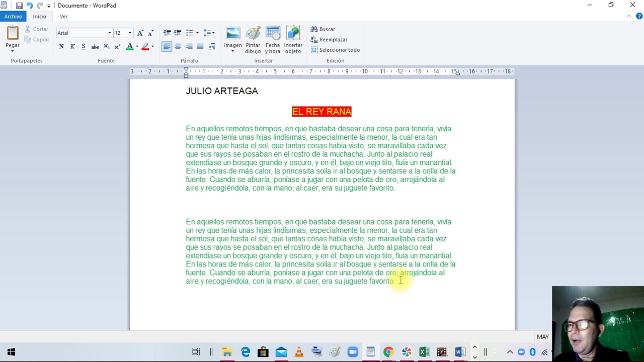Open the font size 12 dropdown
Viewport: 644px width, 362px height.
point(130,33)
